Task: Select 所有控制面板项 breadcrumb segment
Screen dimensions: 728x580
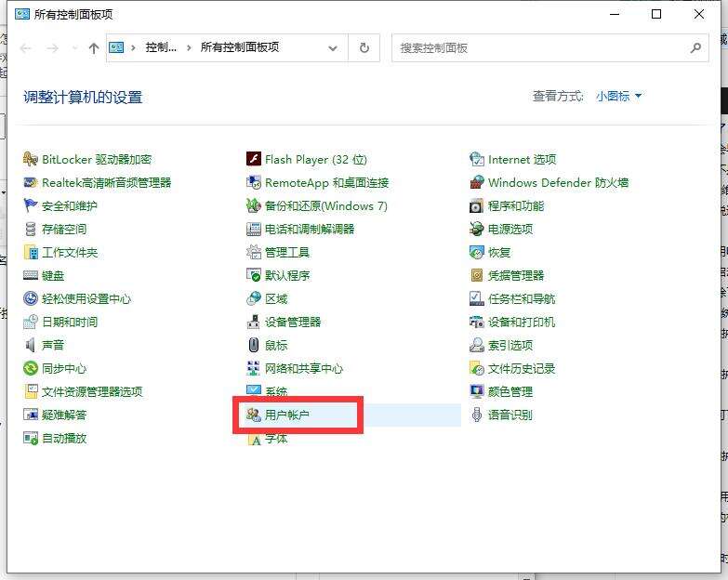Action: [240, 47]
